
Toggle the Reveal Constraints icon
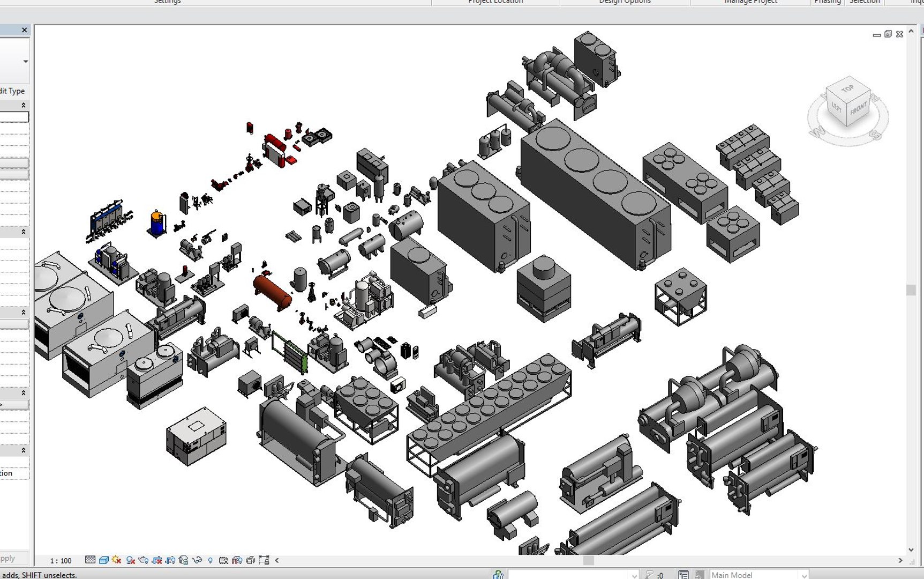(264, 560)
